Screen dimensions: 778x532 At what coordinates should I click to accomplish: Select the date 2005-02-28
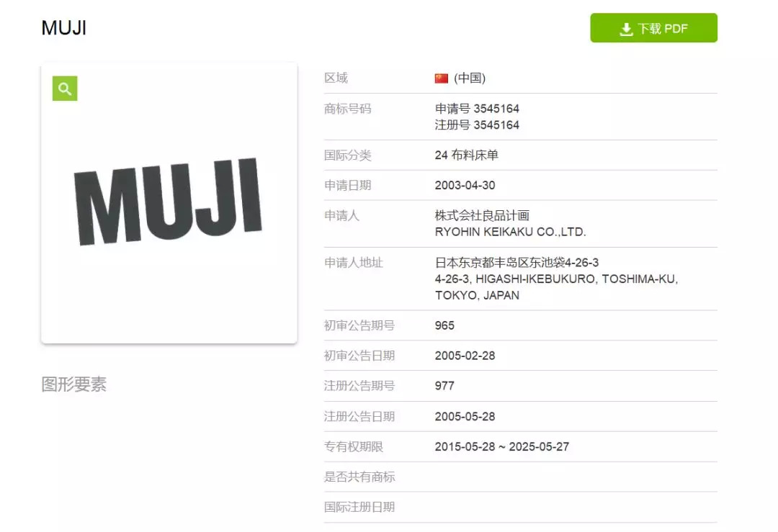pos(465,356)
